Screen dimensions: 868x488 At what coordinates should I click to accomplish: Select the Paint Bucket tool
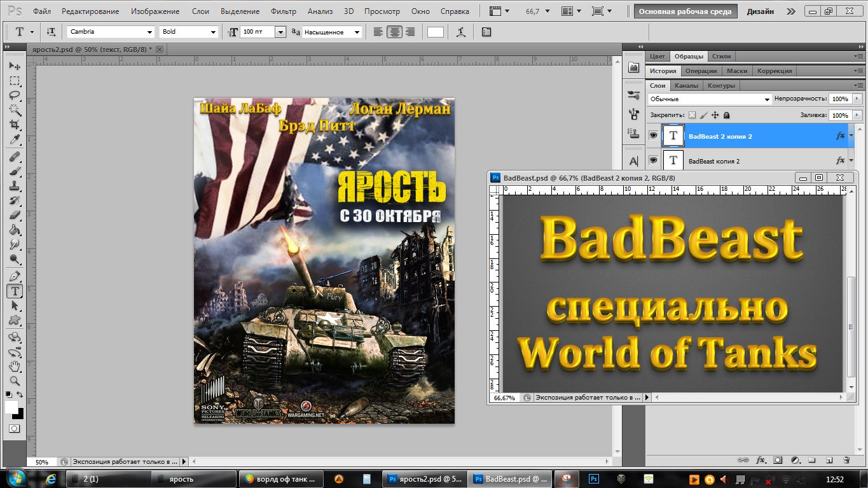(15, 230)
